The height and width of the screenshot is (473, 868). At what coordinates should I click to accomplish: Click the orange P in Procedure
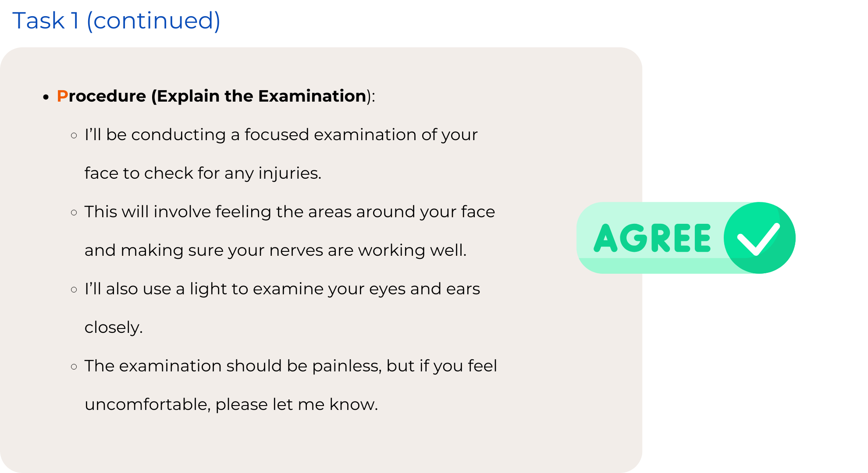62,96
